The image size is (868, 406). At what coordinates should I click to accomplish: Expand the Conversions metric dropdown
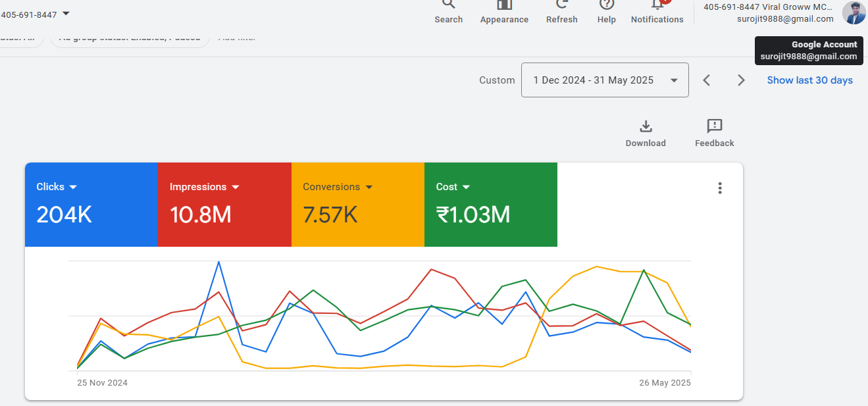point(369,188)
